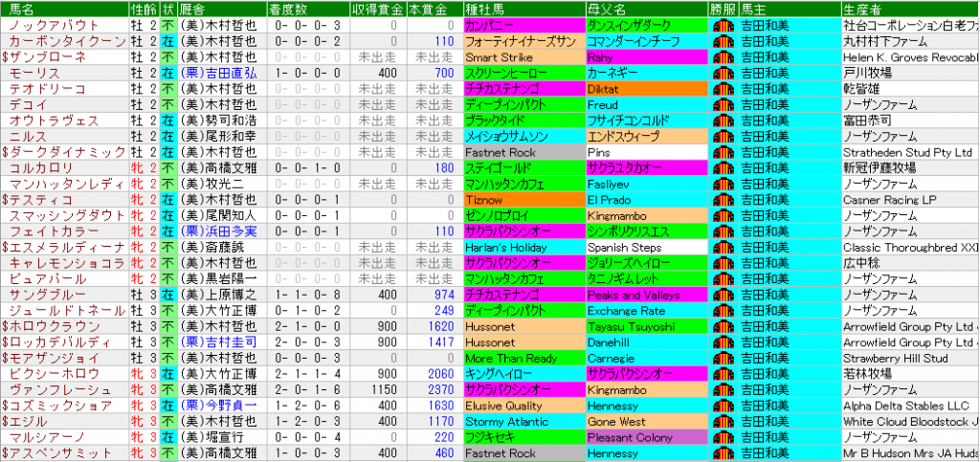
Task: Open the horse link カーボンタイクーン
Action: tap(67, 41)
